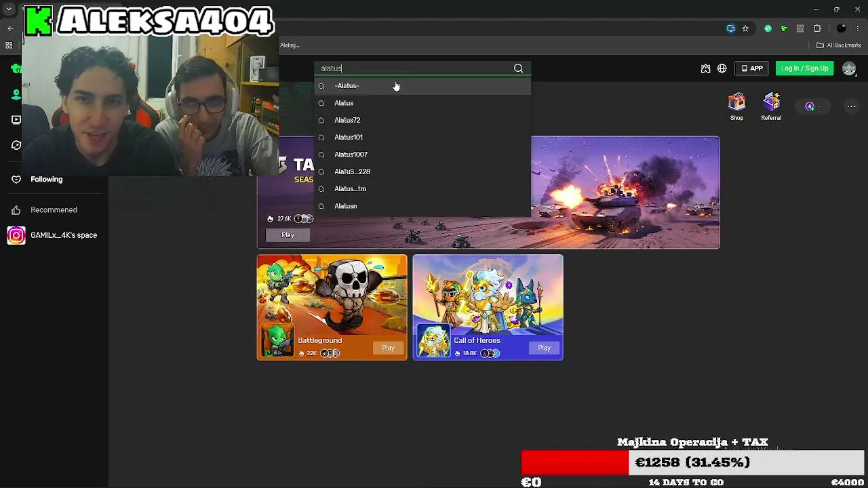Select the "Alatus_tro" search suggestion
Screen dimensions: 868x488
point(422,189)
